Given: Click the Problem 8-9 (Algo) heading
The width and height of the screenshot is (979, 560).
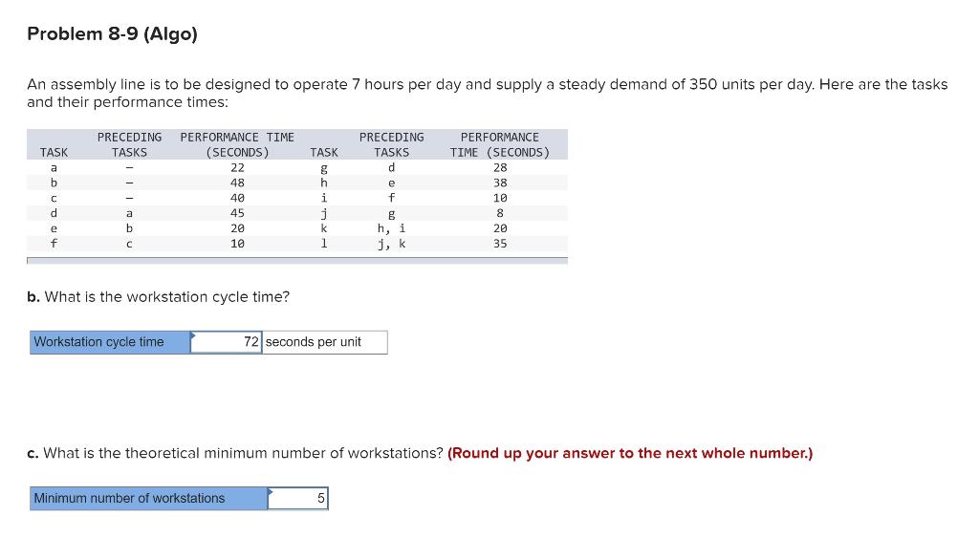Looking at the screenshot, I should coord(112,33).
